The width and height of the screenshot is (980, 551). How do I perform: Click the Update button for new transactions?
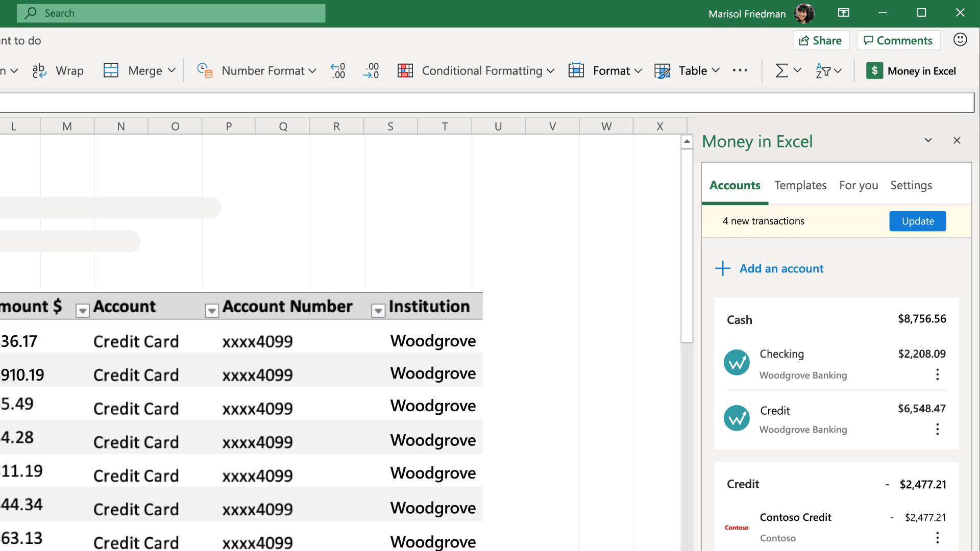click(x=917, y=221)
